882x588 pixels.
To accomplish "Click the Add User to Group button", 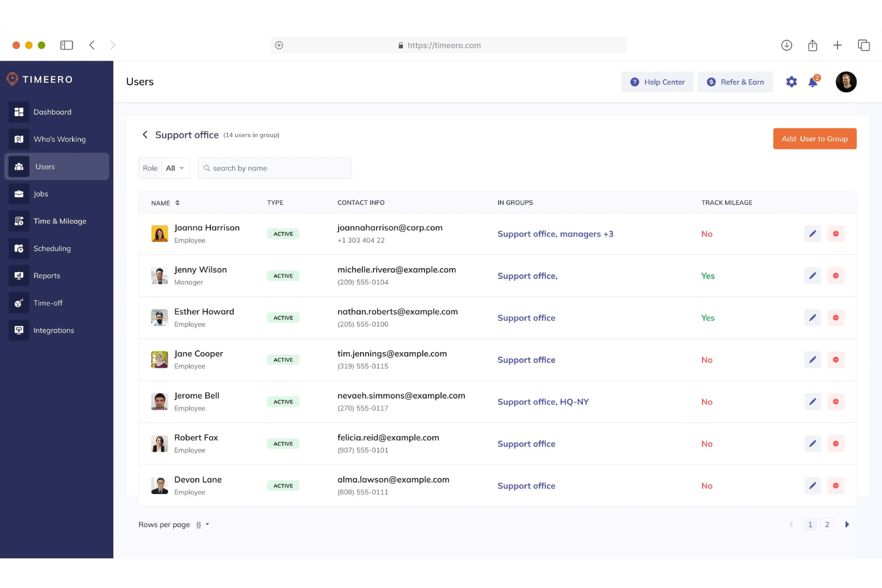I will point(814,139).
